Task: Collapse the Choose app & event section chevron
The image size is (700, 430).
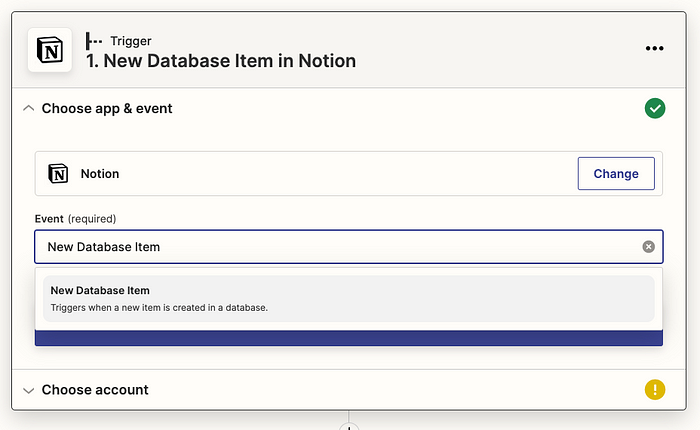Action: coord(29,109)
